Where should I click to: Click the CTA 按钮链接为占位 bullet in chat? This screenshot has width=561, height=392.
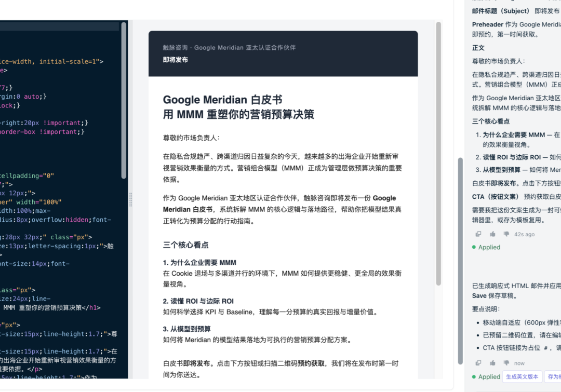pyautogui.click(x=522, y=348)
